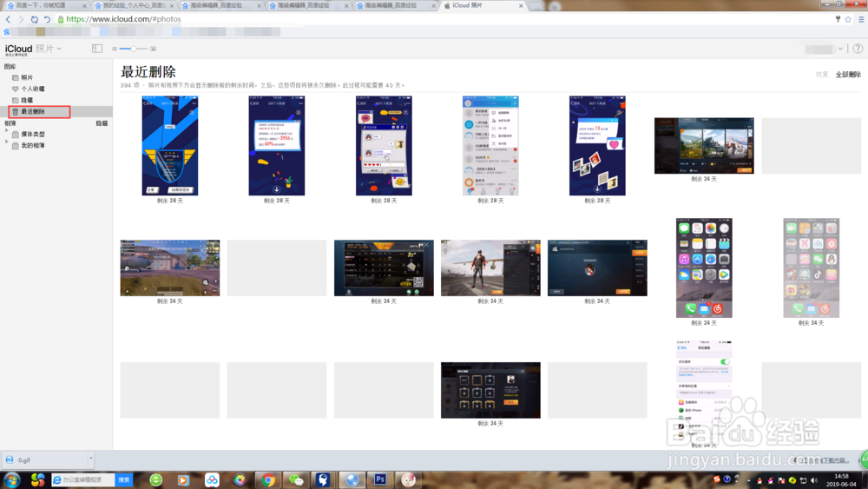Select the faded iPhone home screen thumbnail
Screen dimensions: 868x489
[811, 268]
